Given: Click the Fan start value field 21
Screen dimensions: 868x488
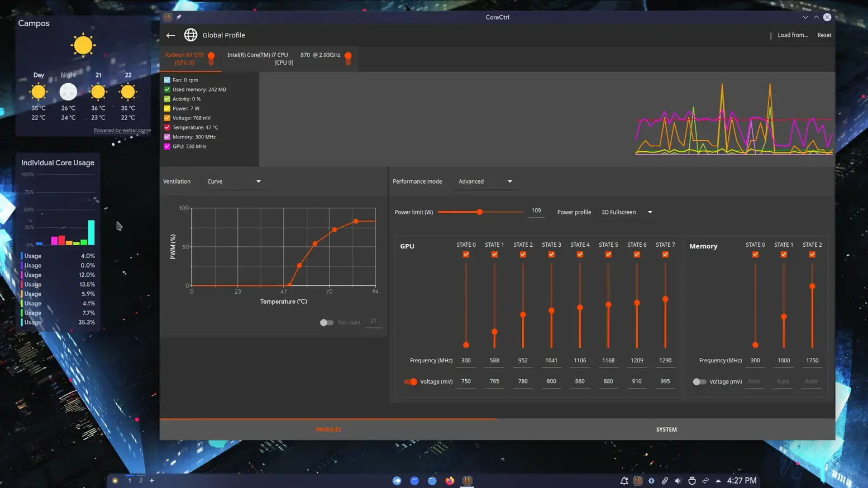Looking at the screenshot, I should pos(373,322).
